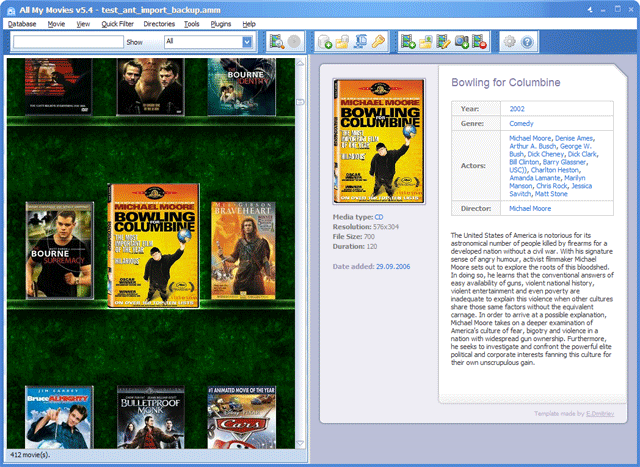The height and width of the screenshot is (467, 640).
Task: Click actor link Barry Glassner
Action: pos(564,162)
